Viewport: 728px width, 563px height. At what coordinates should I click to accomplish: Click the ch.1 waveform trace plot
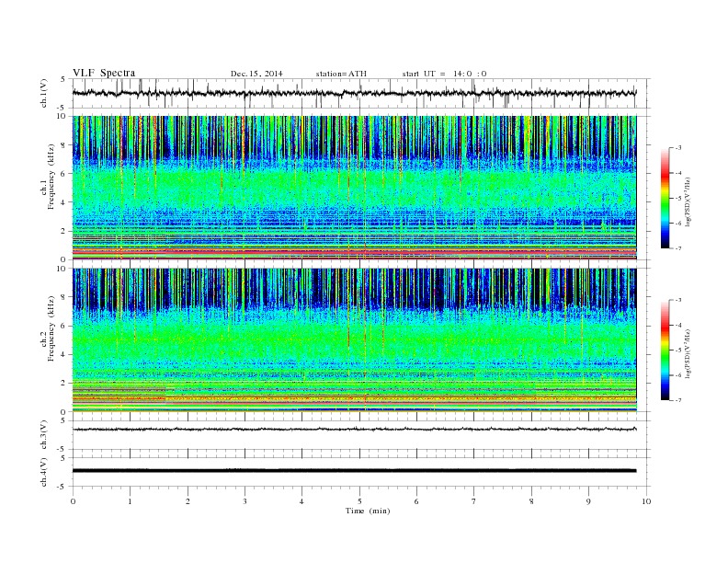[354, 93]
